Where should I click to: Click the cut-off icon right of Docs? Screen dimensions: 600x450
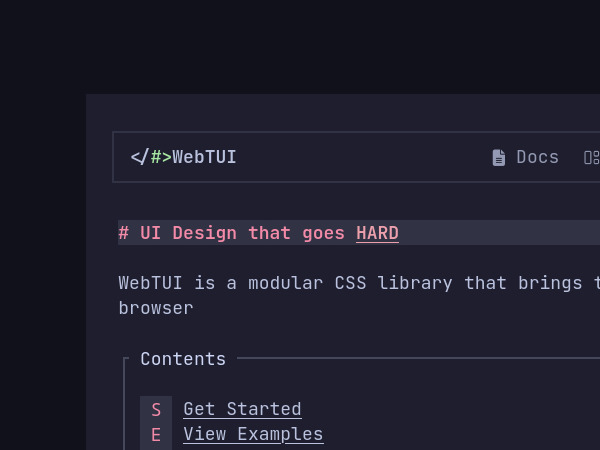(591, 157)
